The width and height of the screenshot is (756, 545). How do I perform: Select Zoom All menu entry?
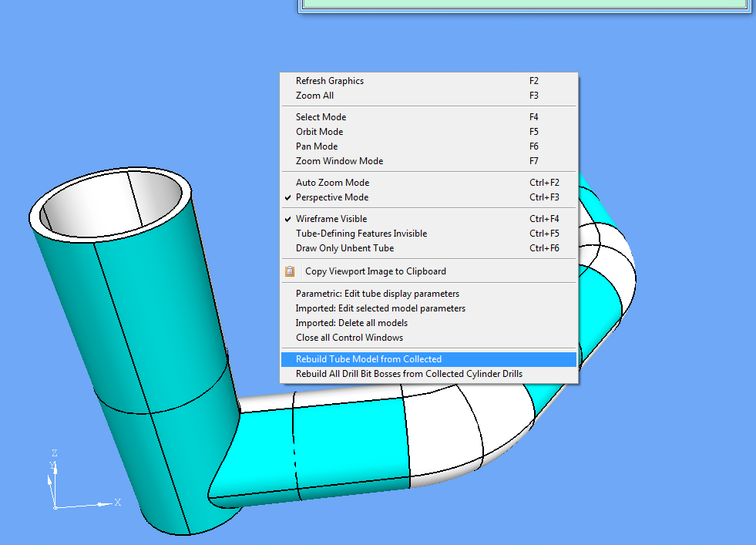[314, 96]
